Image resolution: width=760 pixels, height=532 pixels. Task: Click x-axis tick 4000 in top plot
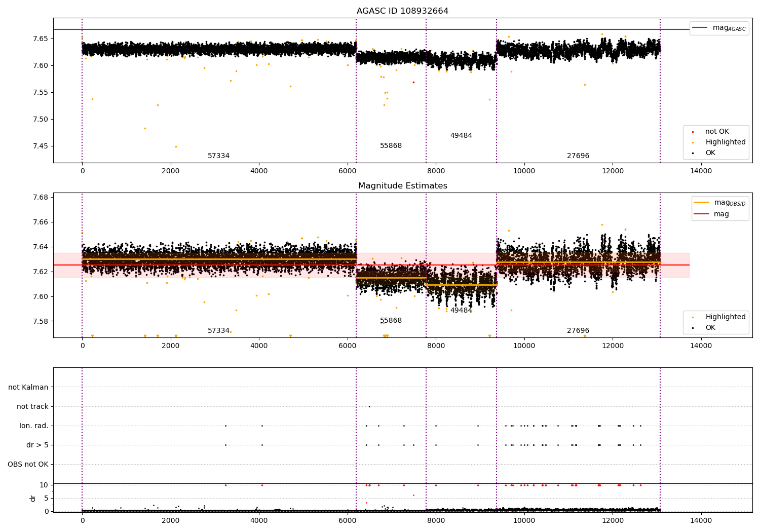click(x=259, y=171)
